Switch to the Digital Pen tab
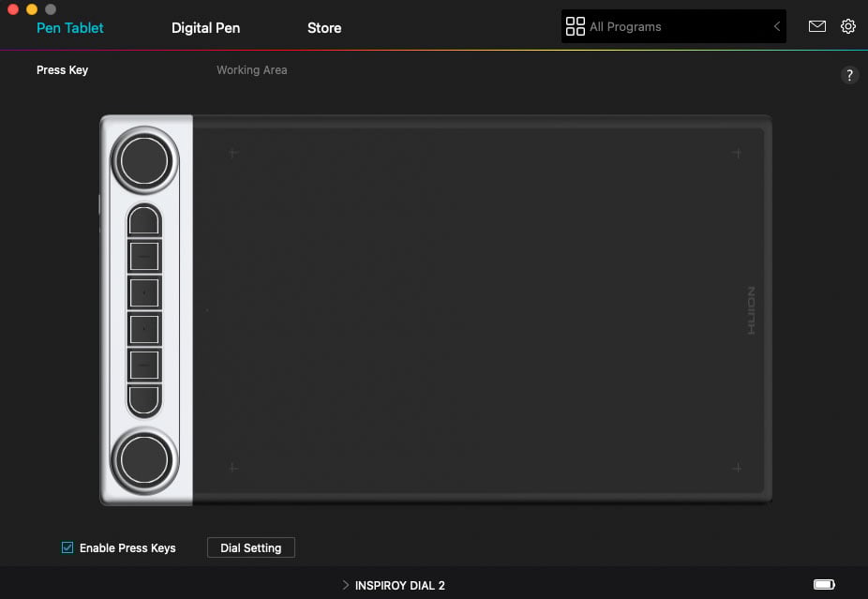This screenshot has width=868, height=599. click(x=205, y=28)
